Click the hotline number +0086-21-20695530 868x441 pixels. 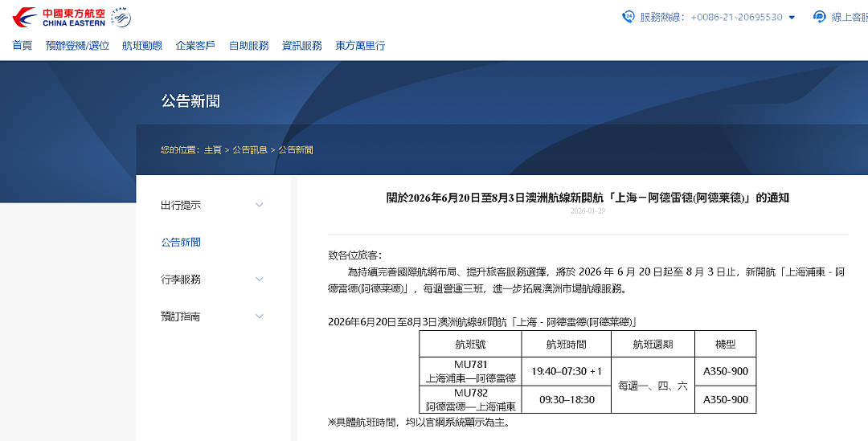737,17
